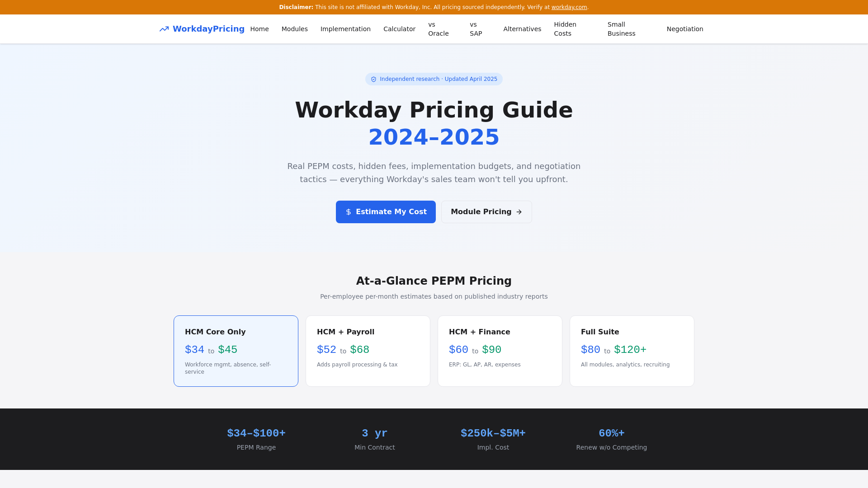
Task: Click the dollar icon on Estimate My Cost
Action: coord(349,212)
